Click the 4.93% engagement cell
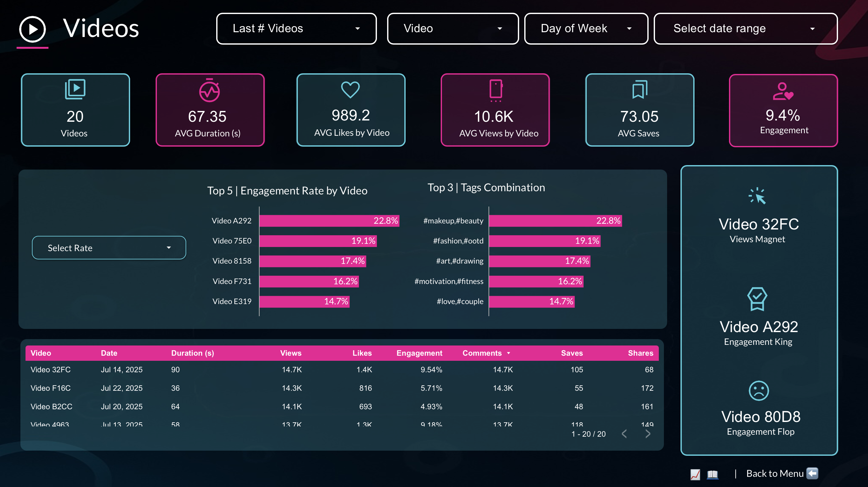This screenshot has width=868, height=487. 431,406
